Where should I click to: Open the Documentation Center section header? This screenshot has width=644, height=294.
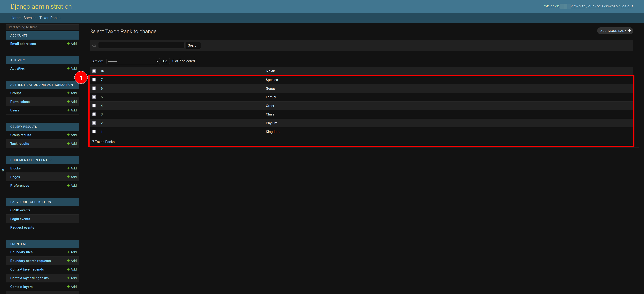(31, 160)
